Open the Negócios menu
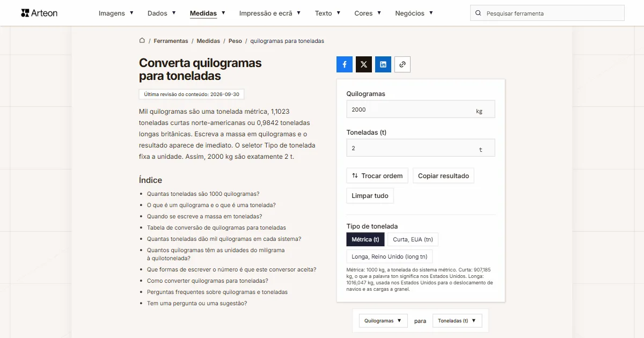644x338 pixels. [414, 13]
